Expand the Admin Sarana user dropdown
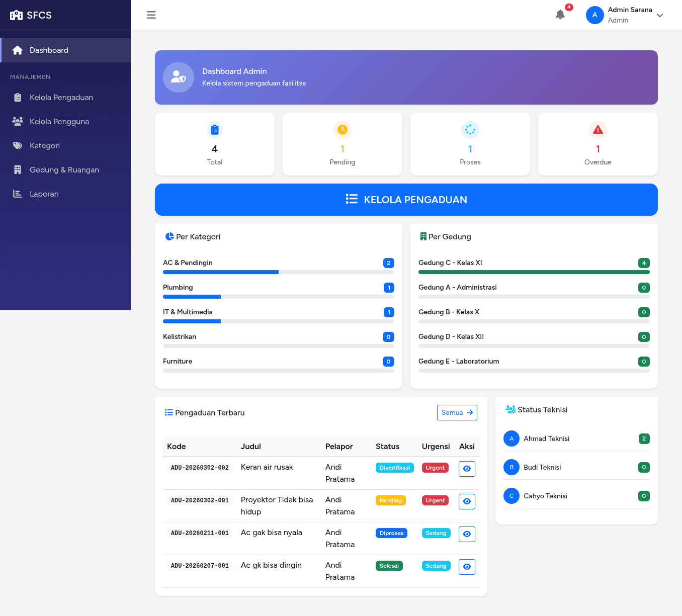 coord(660,15)
